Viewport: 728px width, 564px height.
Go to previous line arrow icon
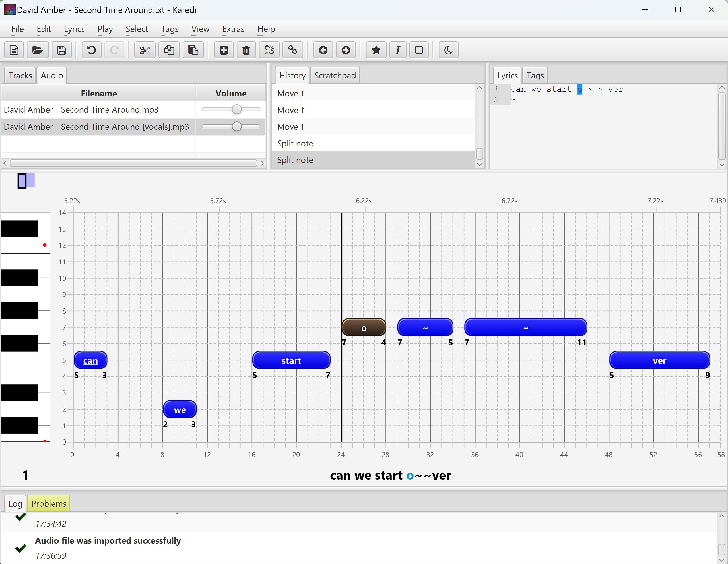point(323,50)
